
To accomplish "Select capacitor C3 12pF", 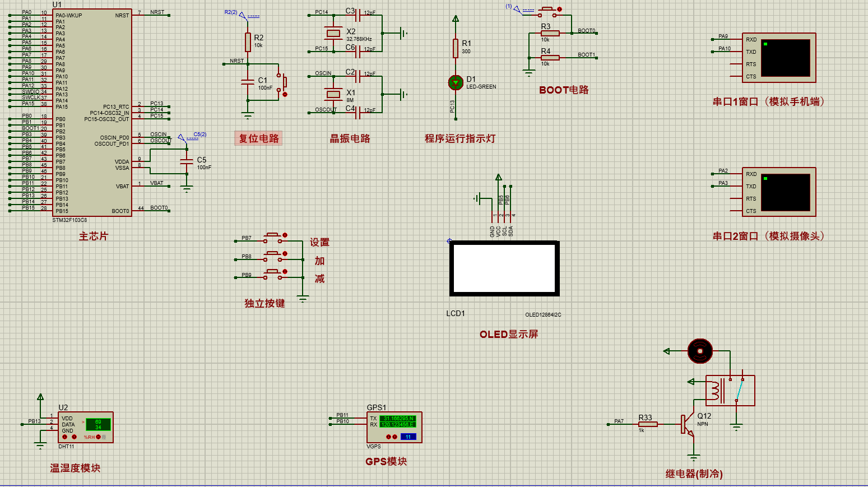I will [358, 15].
